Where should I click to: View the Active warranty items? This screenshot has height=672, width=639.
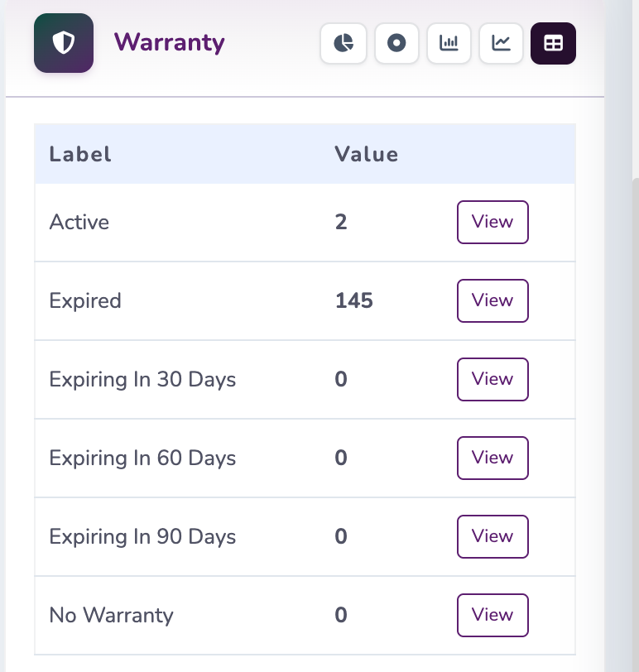(x=492, y=222)
